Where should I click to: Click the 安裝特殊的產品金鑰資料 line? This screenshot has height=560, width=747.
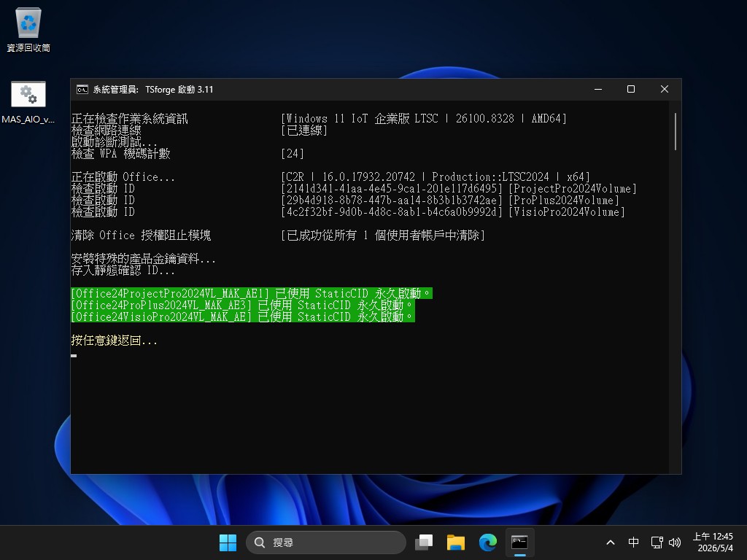(144, 259)
